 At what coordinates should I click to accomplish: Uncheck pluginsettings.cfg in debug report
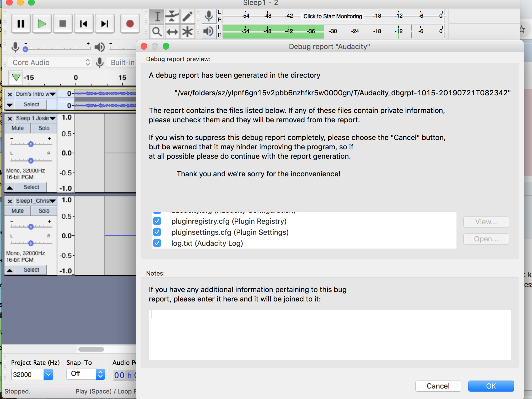pos(157,232)
